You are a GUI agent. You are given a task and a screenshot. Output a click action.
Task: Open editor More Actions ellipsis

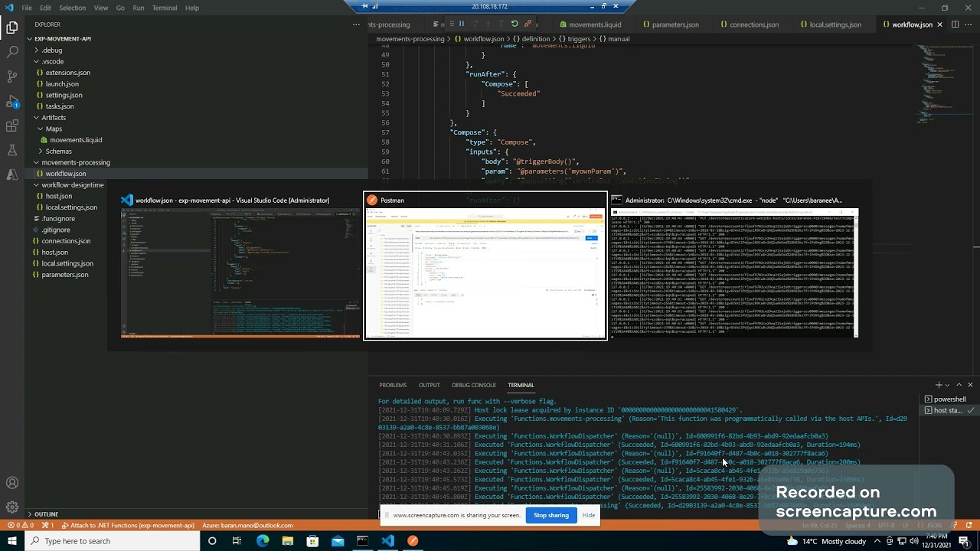(x=969, y=24)
